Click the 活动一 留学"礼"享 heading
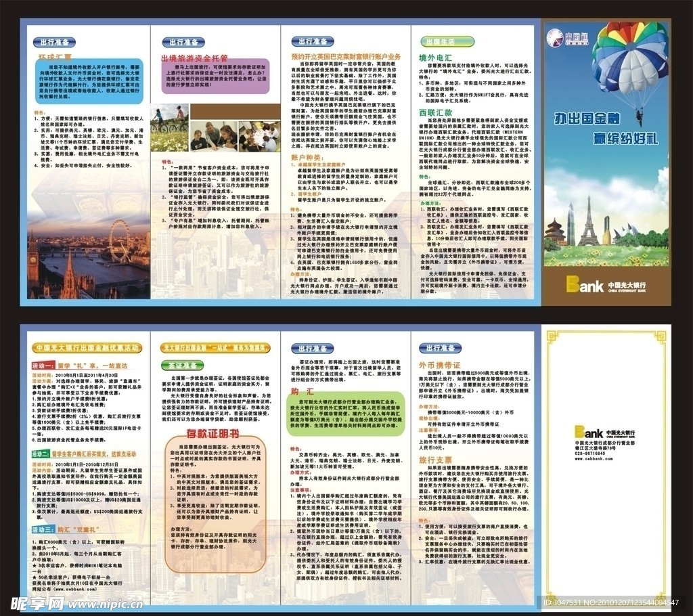Viewport: 693px width, 616px height. [80, 366]
